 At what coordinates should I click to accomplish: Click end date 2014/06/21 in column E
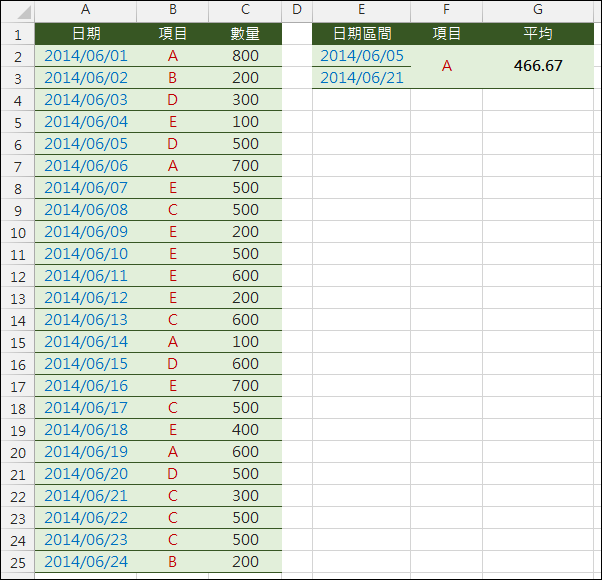[x=362, y=78]
